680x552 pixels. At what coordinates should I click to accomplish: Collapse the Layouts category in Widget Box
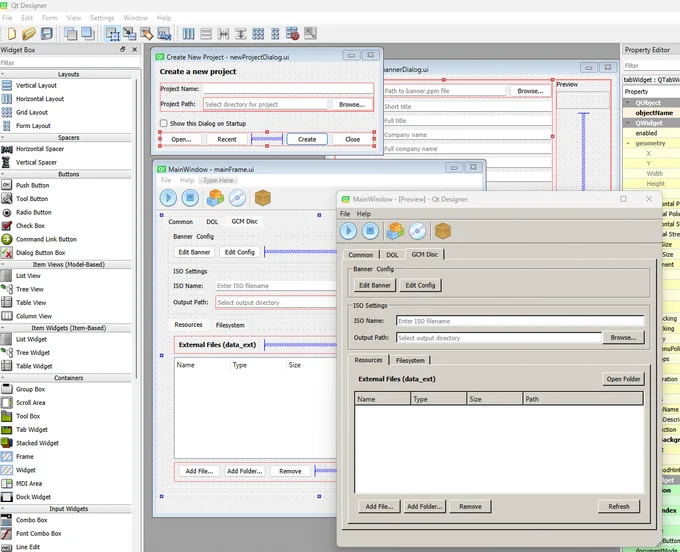(3, 74)
